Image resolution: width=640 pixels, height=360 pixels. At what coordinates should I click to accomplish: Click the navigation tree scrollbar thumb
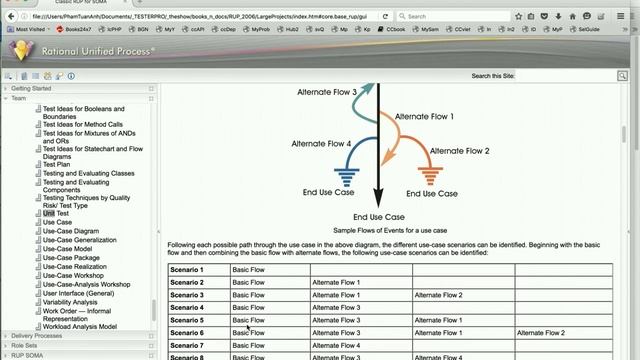coord(154,311)
